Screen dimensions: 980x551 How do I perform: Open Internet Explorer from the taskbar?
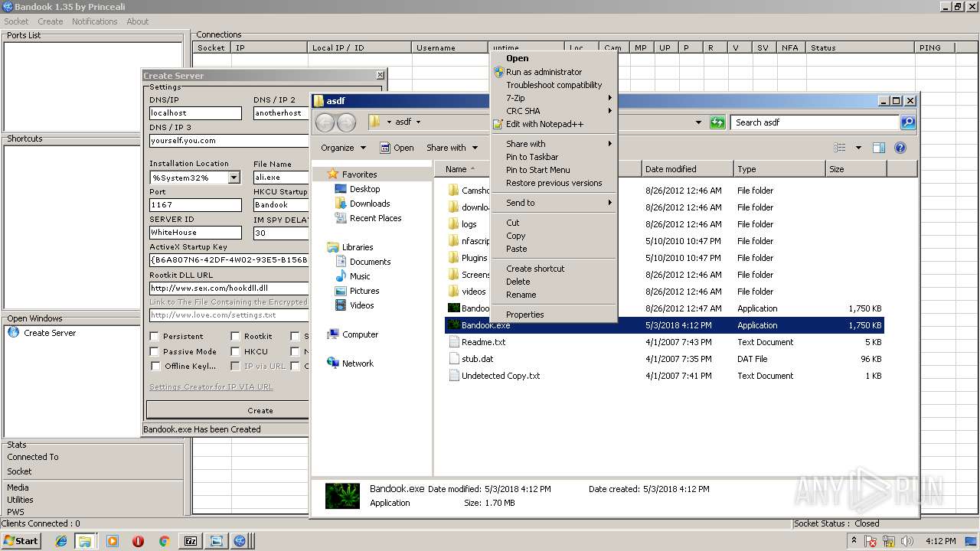(x=61, y=541)
